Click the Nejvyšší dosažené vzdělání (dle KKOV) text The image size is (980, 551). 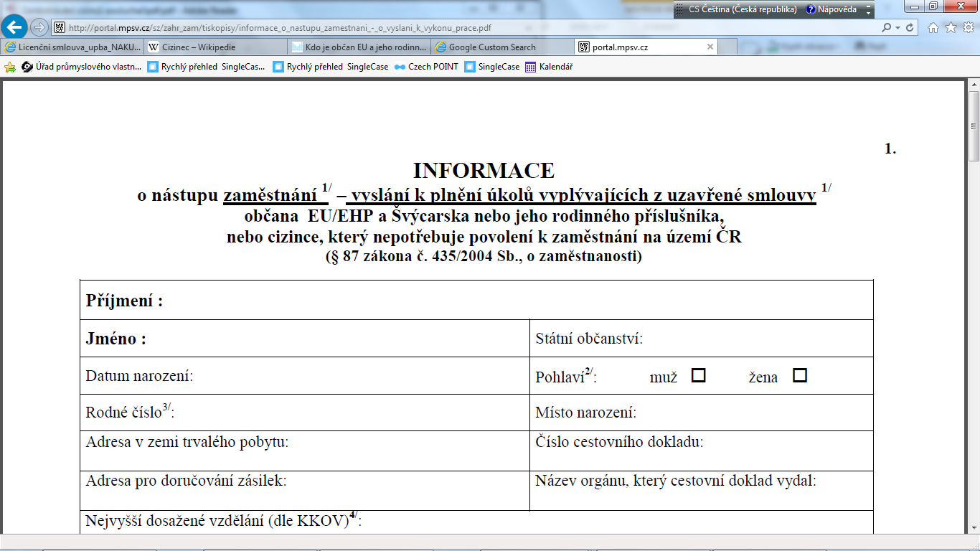point(224,522)
